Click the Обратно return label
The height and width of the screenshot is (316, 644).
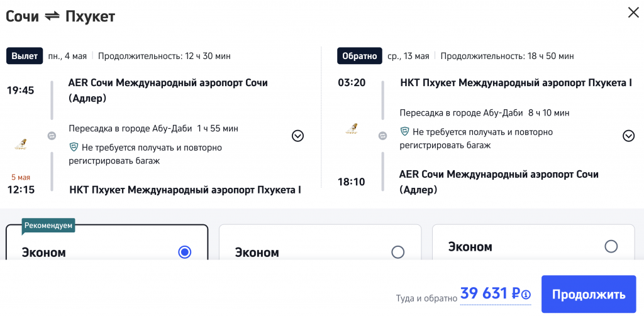pyautogui.click(x=359, y=56)
